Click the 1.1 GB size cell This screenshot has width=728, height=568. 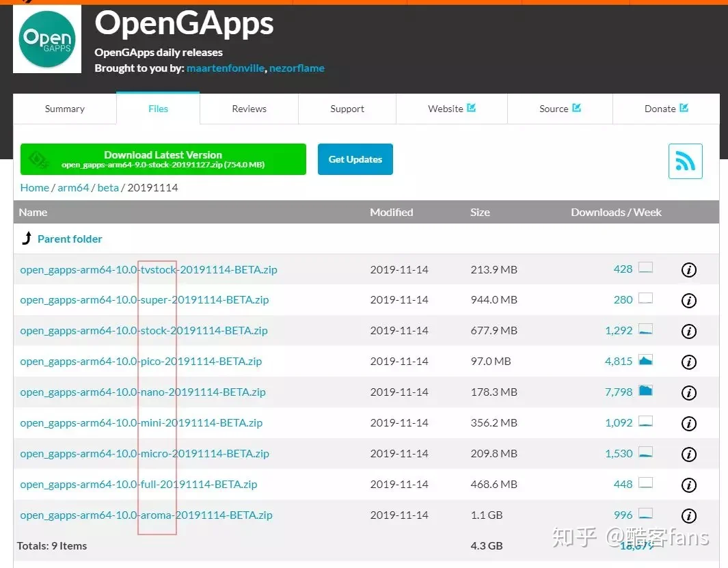[487, 515]
